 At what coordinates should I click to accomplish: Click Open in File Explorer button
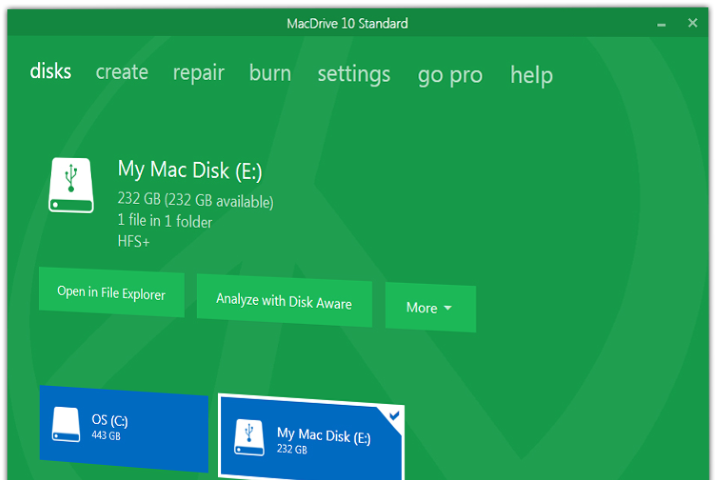click(112, 293)
